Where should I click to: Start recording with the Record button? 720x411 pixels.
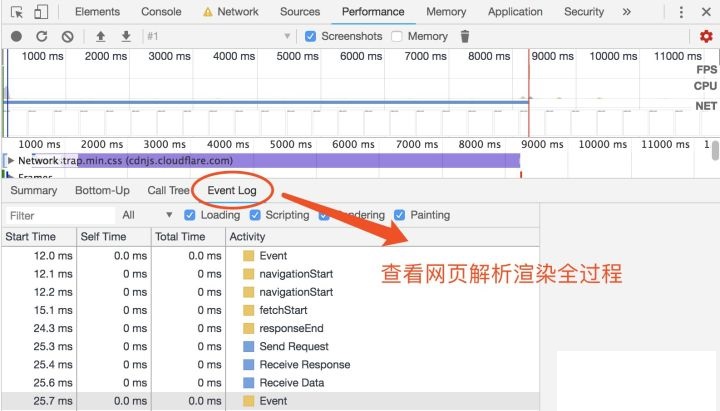coord(17,36)
